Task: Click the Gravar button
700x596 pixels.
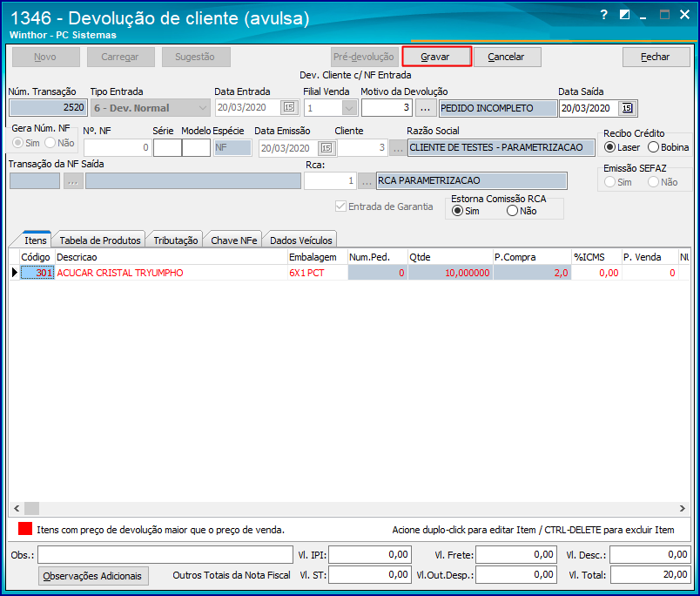Action: pos(436,57)
